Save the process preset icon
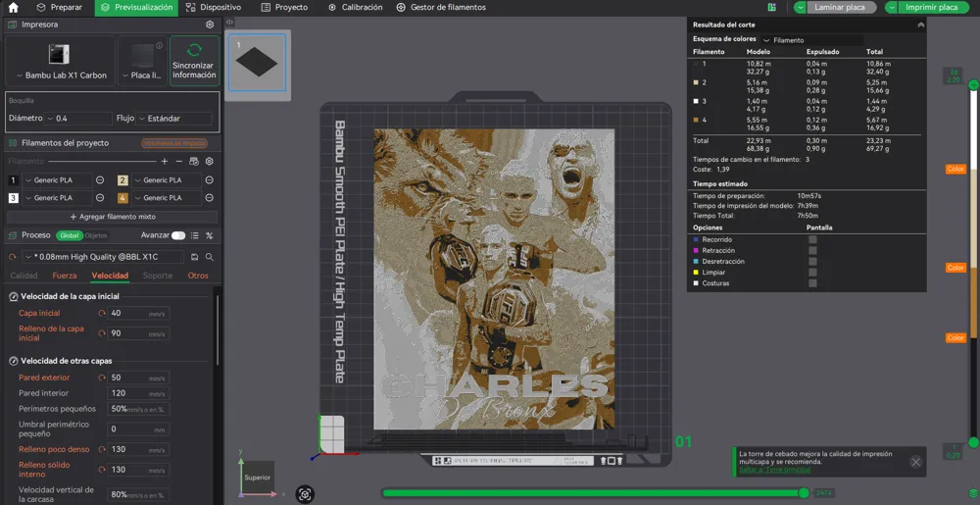Viewport: 980px width, 505px height. click(194, 257)
